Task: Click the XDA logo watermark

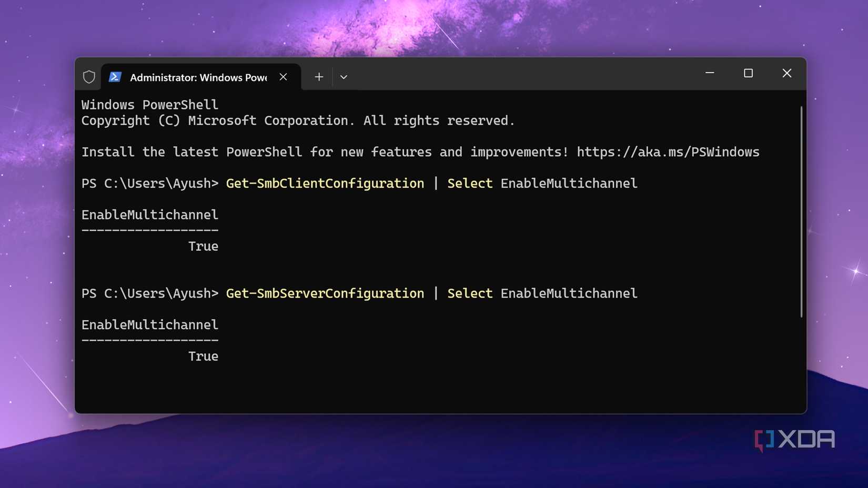Action: [x=794, y=439]
